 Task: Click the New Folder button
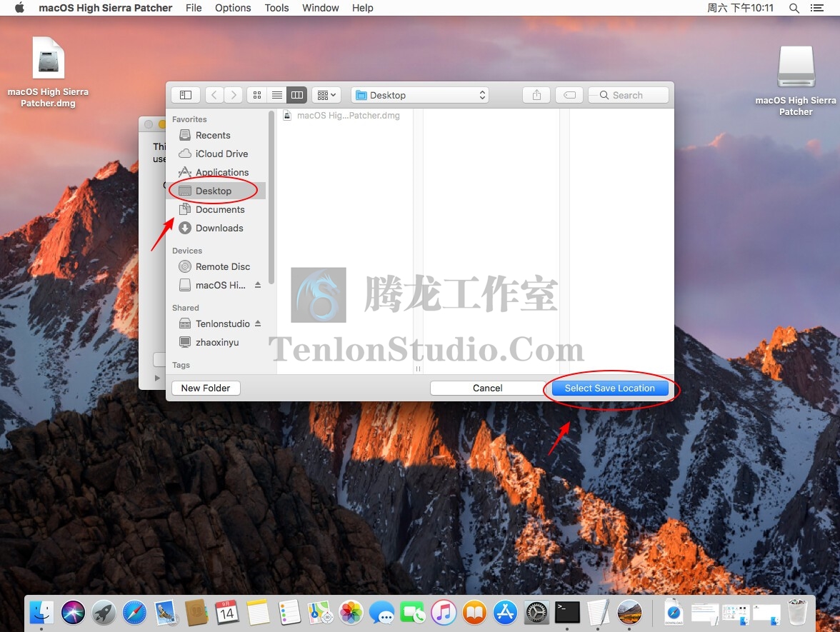click(206, 388)
